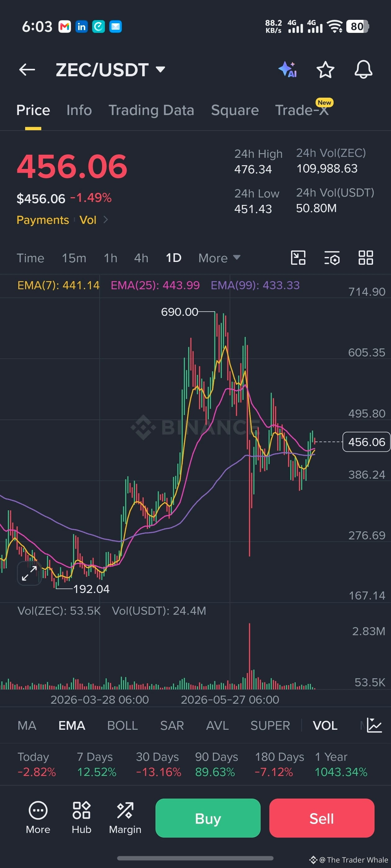Select the Price tab

33,110
